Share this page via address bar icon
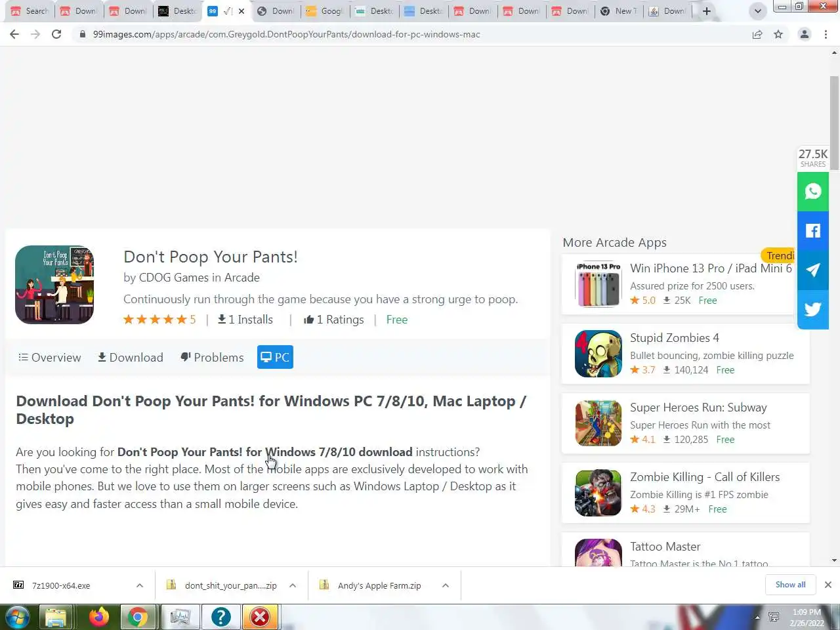Viewport: 840px width, 630px height. point(757,34)
